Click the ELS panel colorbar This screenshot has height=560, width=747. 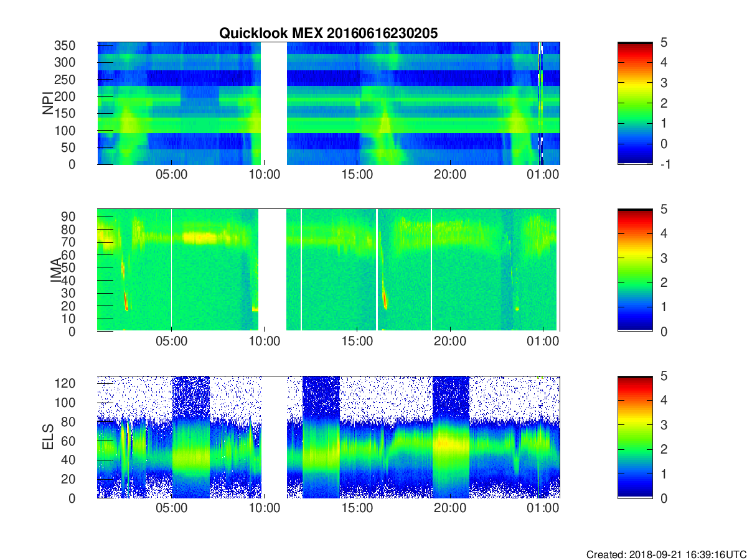[x=635, y=437]
